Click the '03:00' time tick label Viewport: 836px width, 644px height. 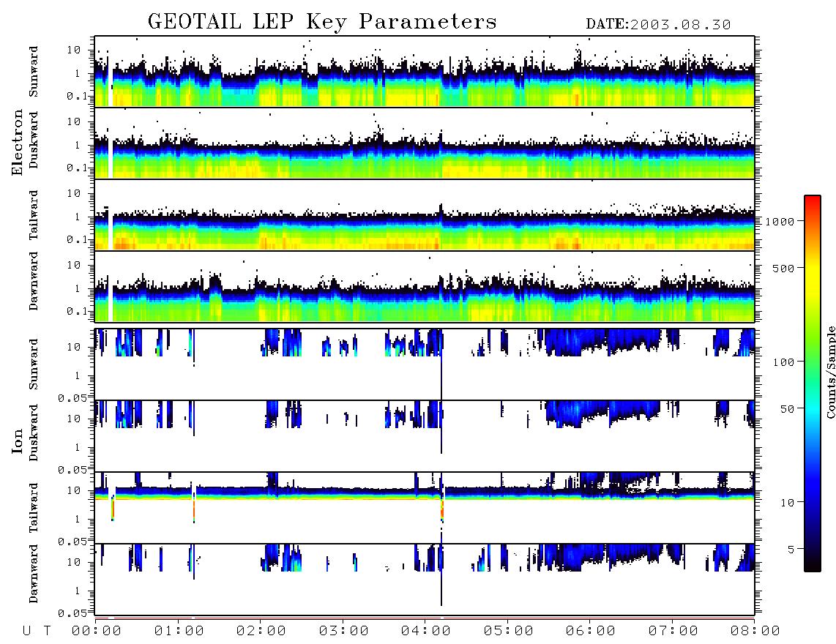[344, 632]
